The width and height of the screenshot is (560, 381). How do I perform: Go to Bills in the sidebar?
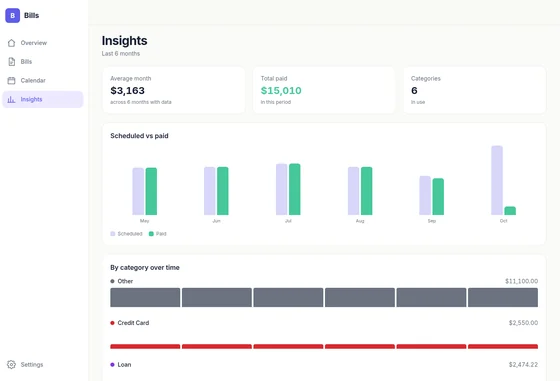(x=43, y=62)
